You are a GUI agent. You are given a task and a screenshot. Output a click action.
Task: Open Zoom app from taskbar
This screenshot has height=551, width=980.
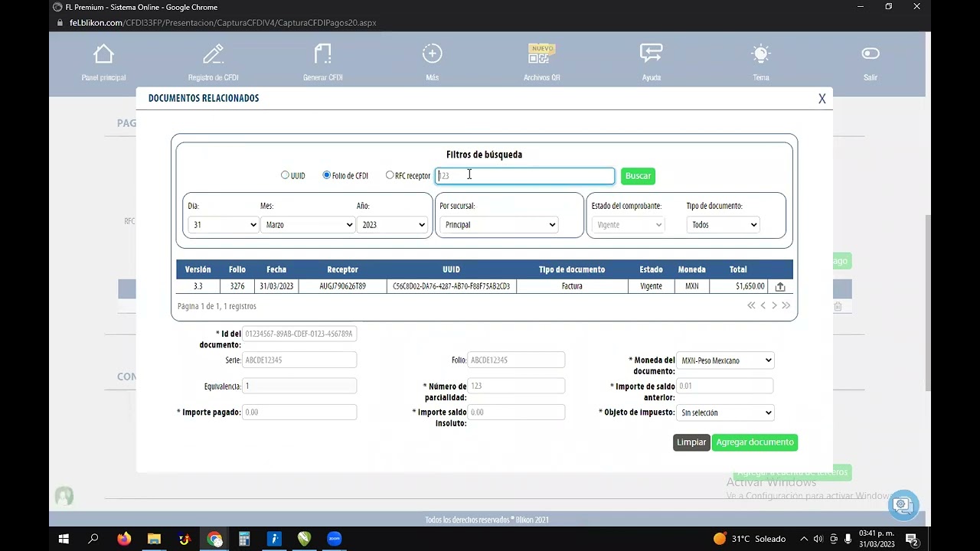coord(335,539)
